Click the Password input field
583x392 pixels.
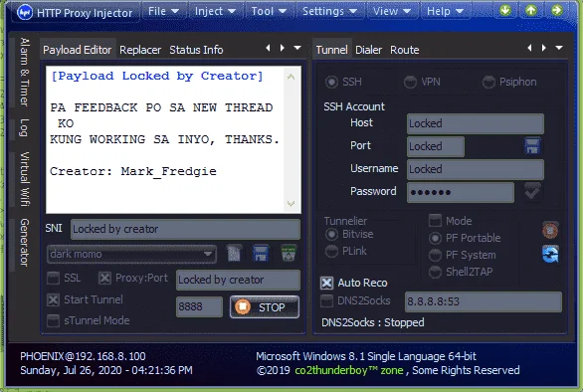coord(461,192)
